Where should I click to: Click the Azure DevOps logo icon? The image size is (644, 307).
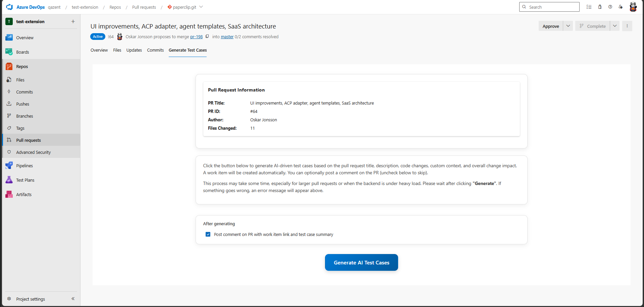coord(9,7)
